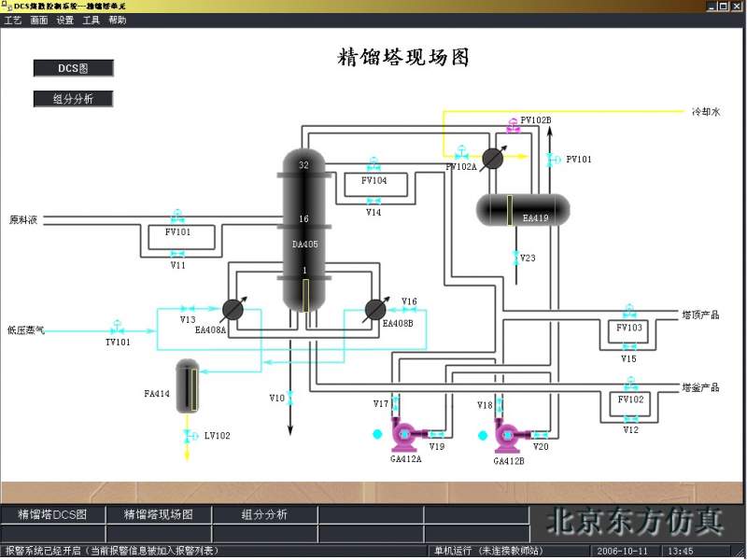Click the 2006-10-11 date in status bar

tap(622, 552)
